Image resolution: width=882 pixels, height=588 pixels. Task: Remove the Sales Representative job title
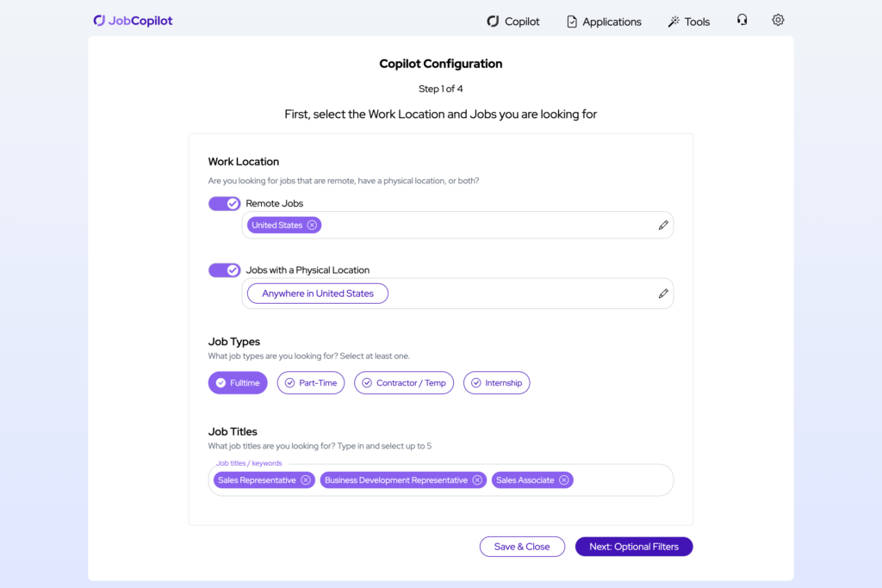pos(306,480)
